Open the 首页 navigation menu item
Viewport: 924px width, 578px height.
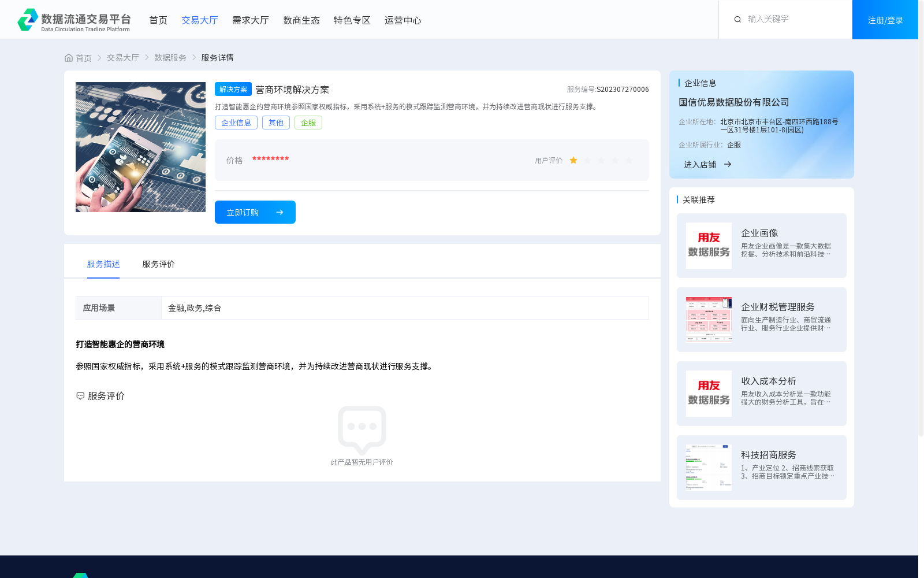158,20
